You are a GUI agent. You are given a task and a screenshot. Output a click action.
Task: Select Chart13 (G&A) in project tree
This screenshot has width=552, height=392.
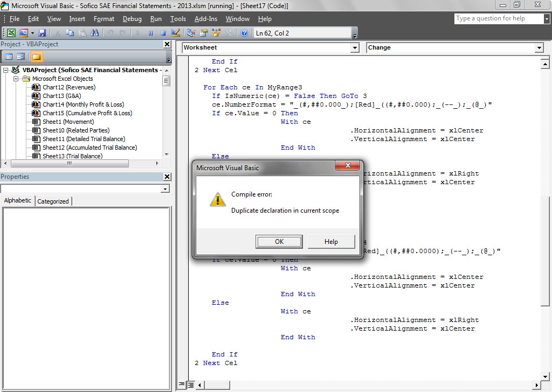[x=61, y=96]
